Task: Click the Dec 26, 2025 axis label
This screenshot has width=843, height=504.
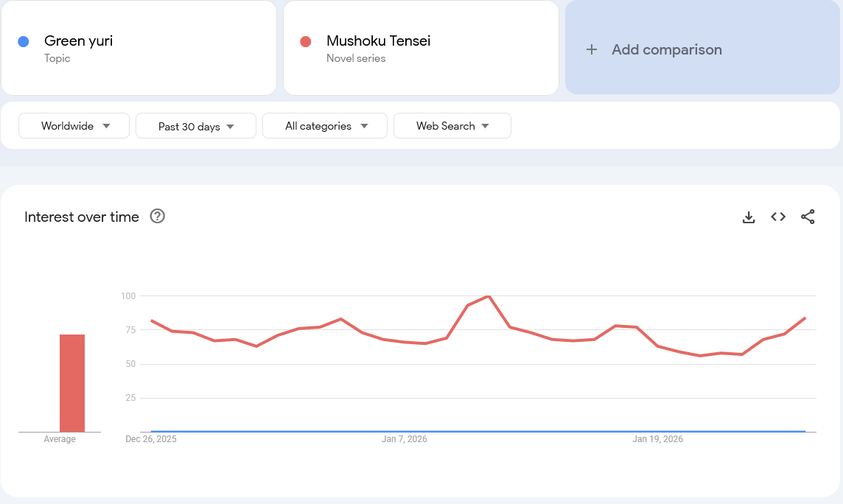Action: click(x=151, y=439)
